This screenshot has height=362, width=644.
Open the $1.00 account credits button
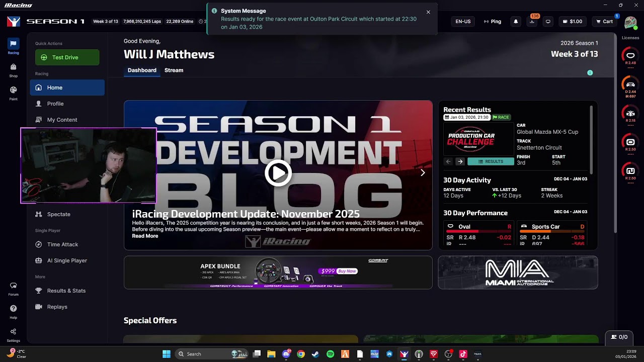click(573, 22)
